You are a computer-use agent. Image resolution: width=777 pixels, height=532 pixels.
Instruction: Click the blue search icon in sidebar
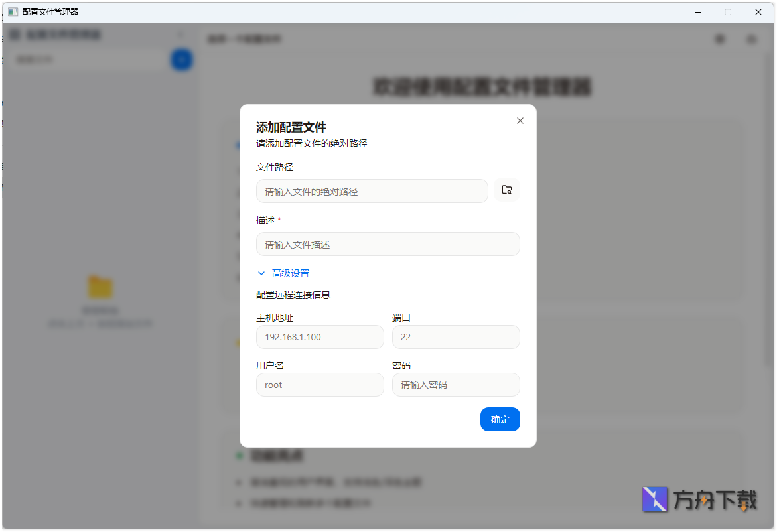click(x=181, y=59)
